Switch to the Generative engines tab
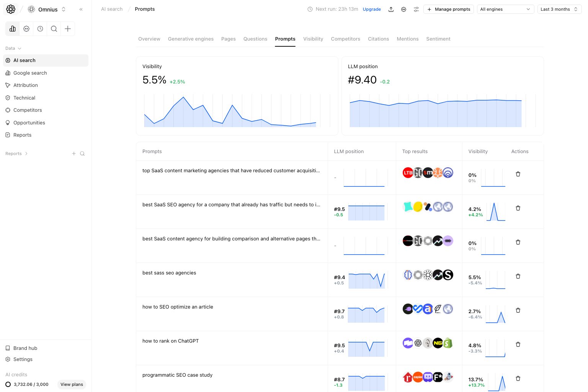 (191, 39)
